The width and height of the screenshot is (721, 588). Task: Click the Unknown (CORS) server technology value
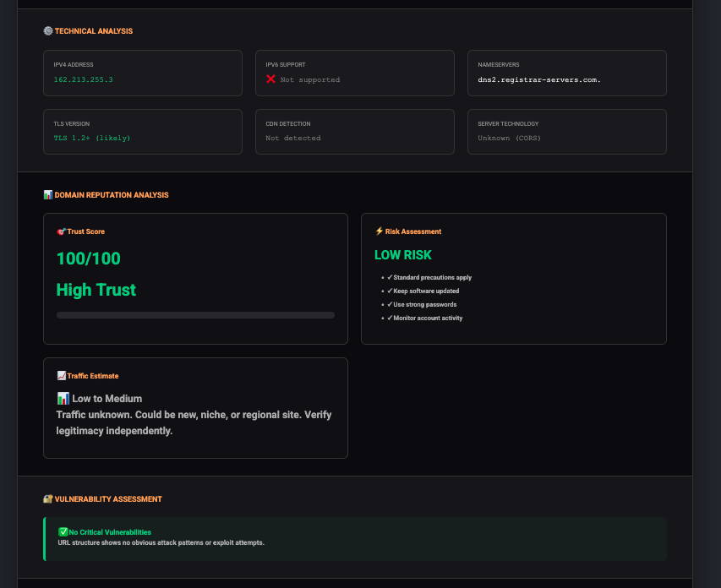509,138
